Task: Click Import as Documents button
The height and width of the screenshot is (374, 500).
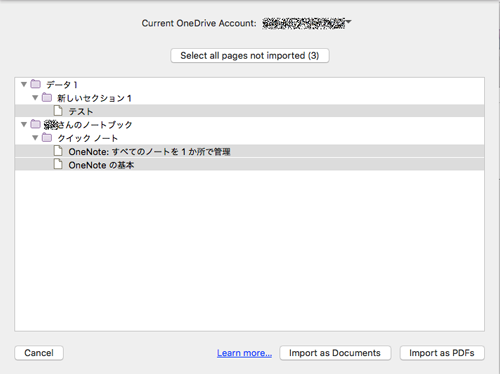Action: click(335, 353)
